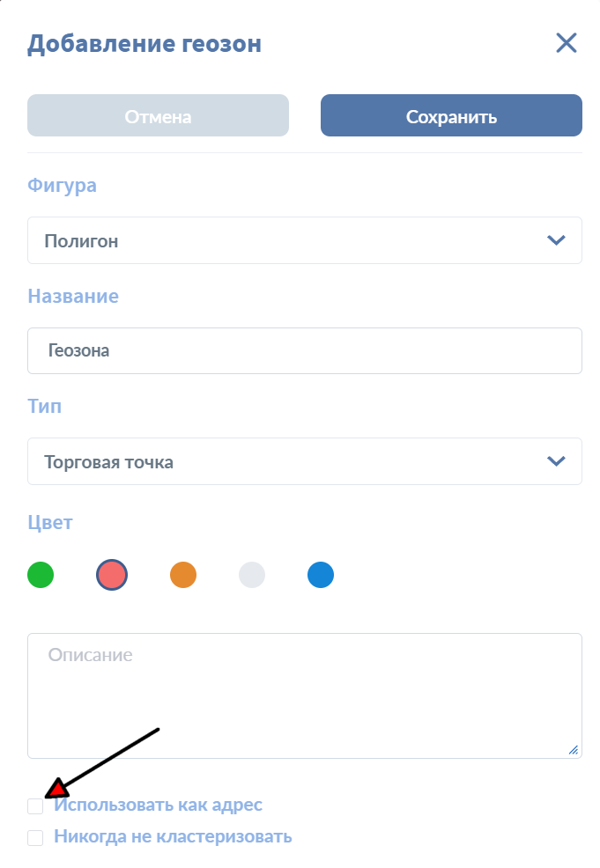600x868 pixels.
Task: Select the green color swatch
Action: point(41,576)
